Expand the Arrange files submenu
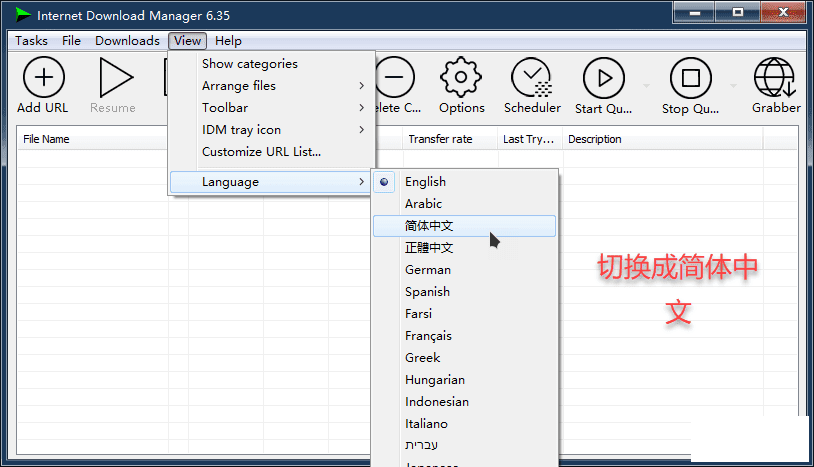 click(x=272, y=86)
